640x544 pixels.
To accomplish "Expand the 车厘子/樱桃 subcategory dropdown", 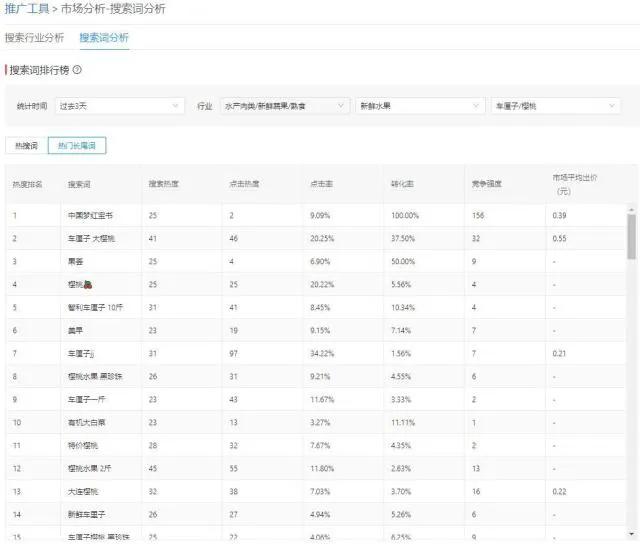I will pyautogui.click(x=555, y=105).
